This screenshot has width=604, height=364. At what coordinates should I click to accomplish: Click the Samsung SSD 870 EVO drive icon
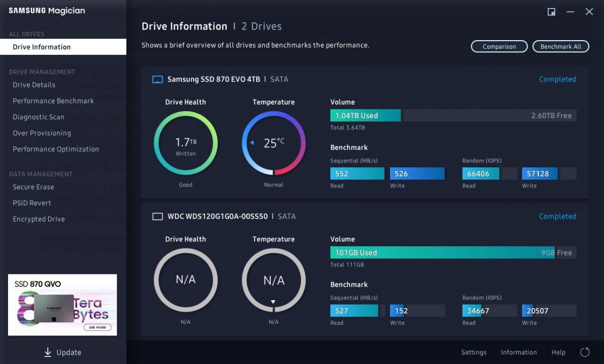(158, 79)
